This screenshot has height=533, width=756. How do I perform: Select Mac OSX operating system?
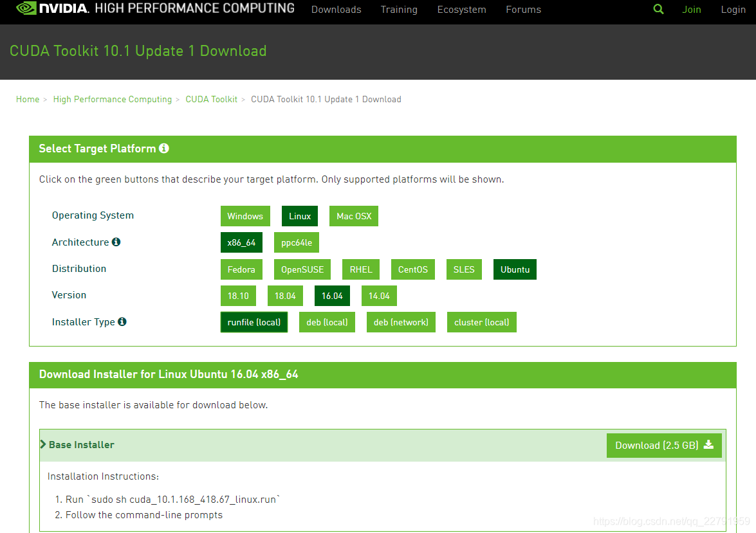coord(354,216)
